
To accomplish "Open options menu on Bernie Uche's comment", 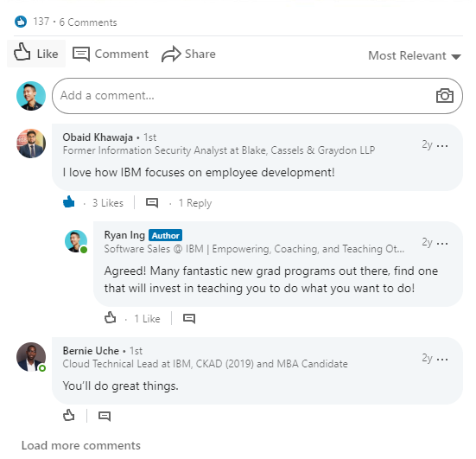I will coord(442,360).
